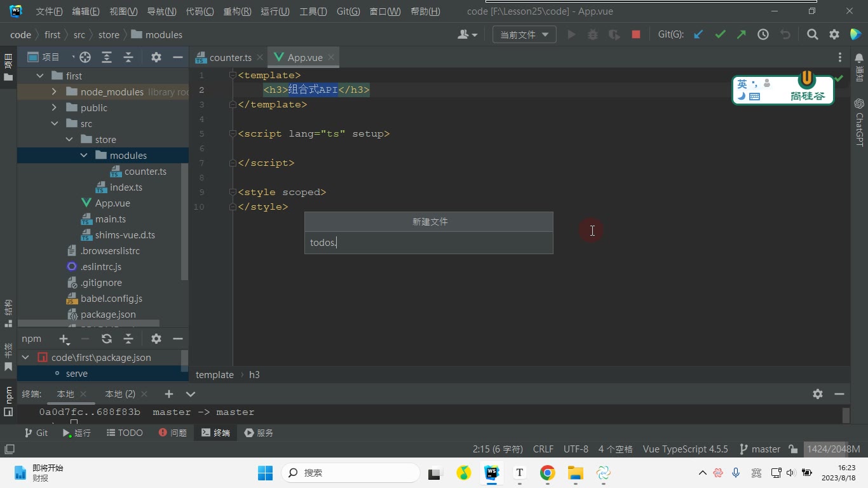
Task: Open the run configuration dropdown 当前文件
Action: [x=525, y=35]
